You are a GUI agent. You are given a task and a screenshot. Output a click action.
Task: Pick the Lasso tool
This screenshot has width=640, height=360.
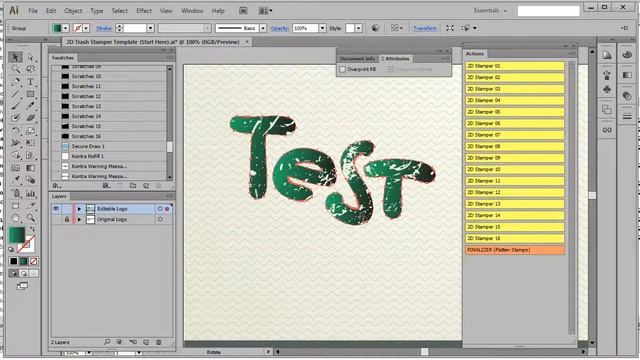[31, 69]
